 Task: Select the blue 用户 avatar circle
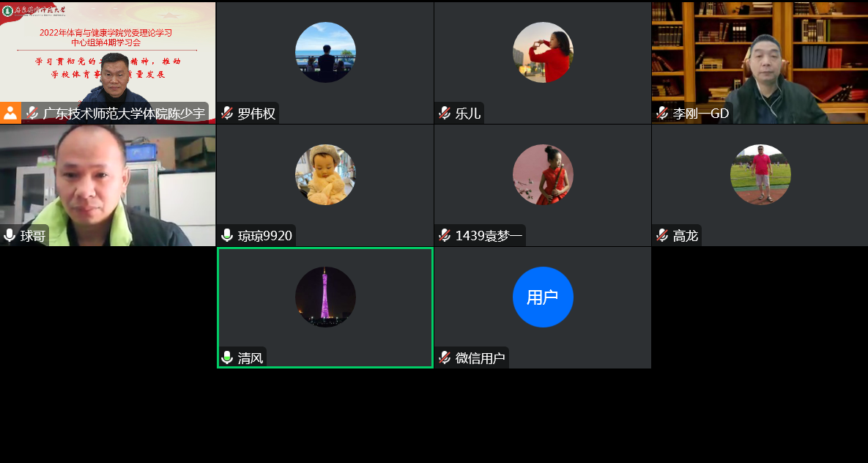(x=543, y=297)
